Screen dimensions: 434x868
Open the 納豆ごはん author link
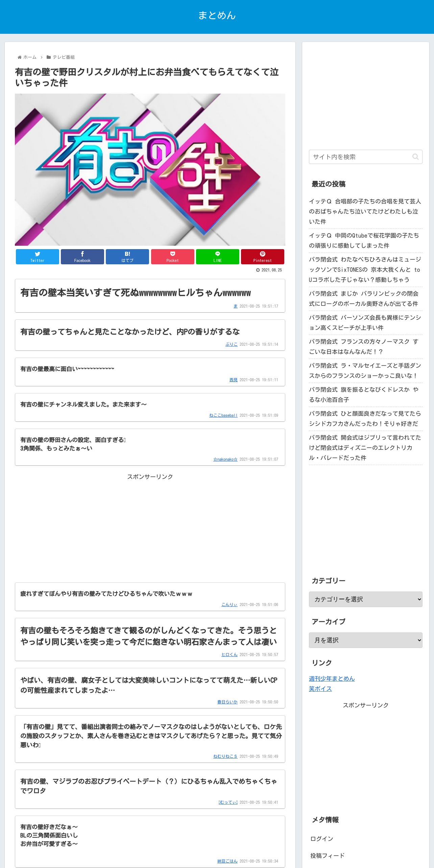227,861
